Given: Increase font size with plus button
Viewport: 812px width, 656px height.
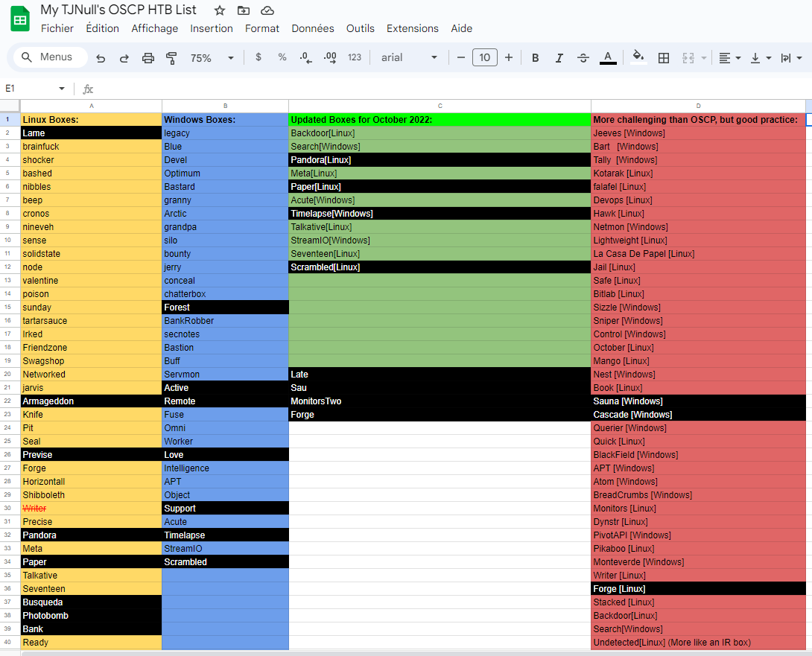Looking at the screenshot, I should [509, 57].
